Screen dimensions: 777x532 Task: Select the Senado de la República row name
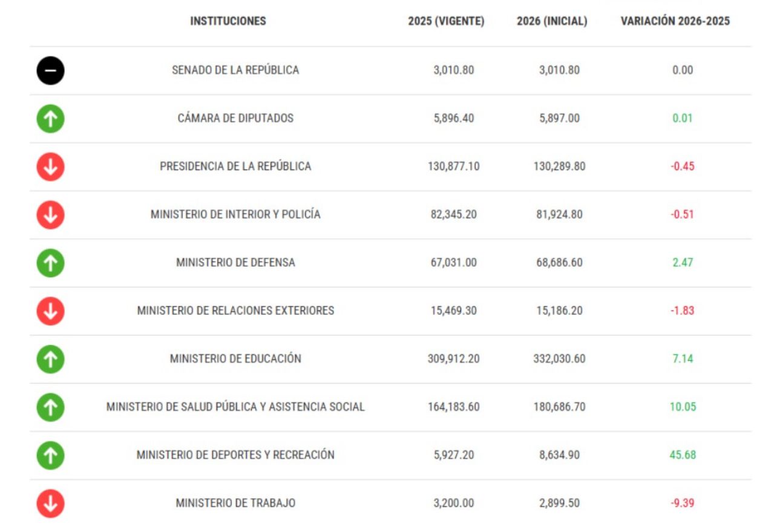(235, 70)
